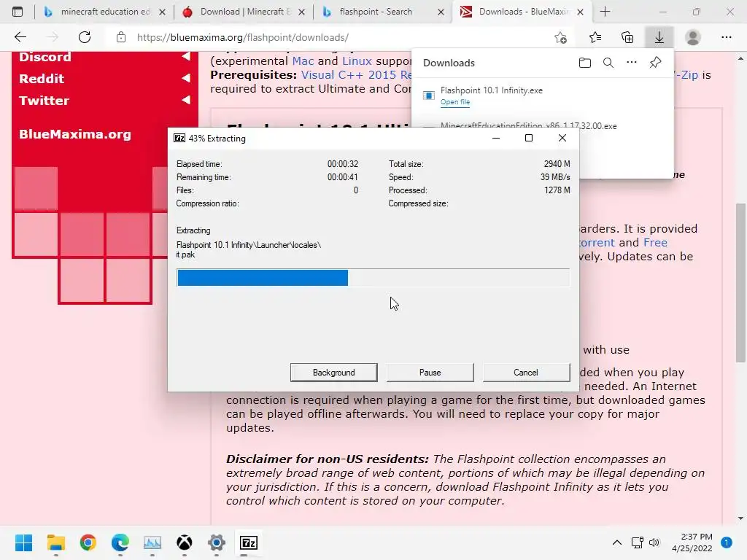
Task: Open Windows Start menu
Action: (24, 542)
